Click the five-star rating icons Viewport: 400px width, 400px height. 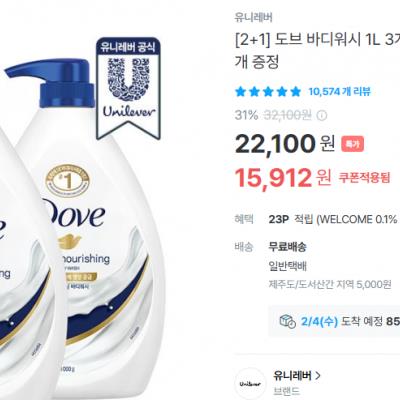pyautogui.click(x=268, y=91)
